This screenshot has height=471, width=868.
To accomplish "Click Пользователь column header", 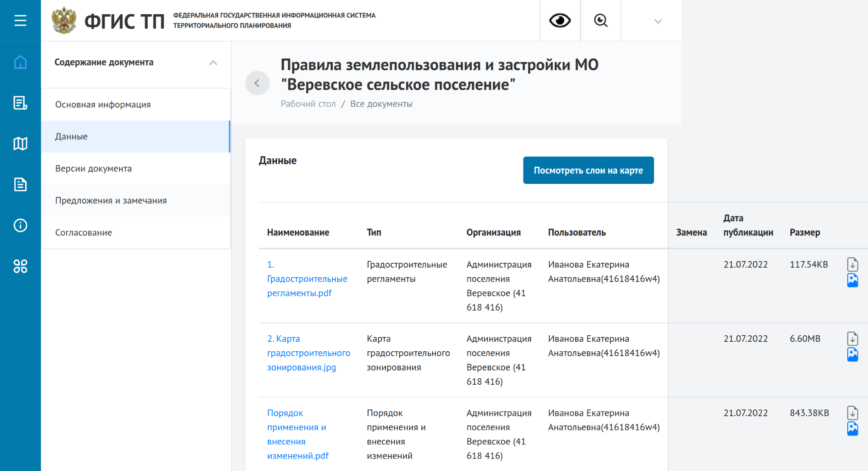I will pos(577,232).
